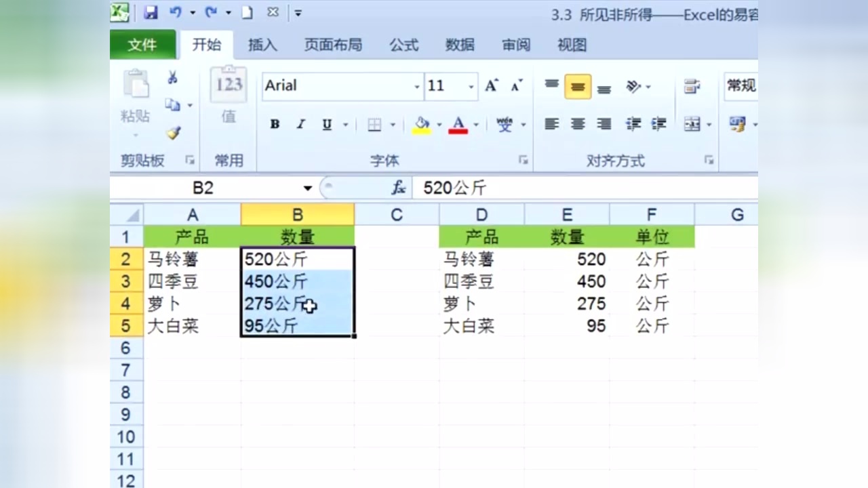Click the Redo arrow icon
868x488 pixels.
coord(211,12)
